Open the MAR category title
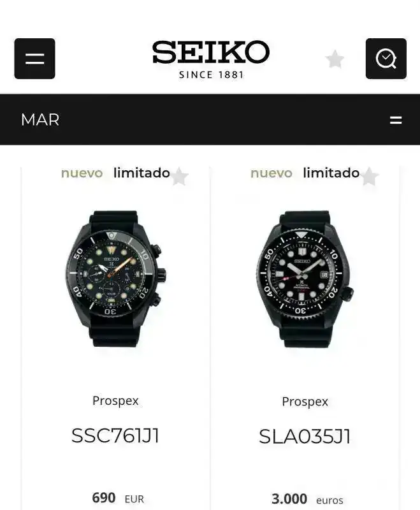This screenshot has width=420, height=510. click(x=40, y=120)
